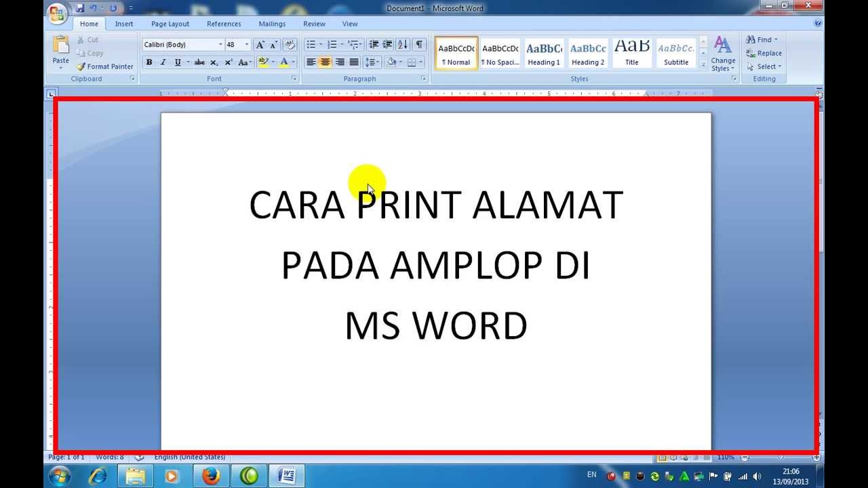868x488 pixels.
Task: Toggle center alignment
Action: pyautogui.click(x=325, y=62)
